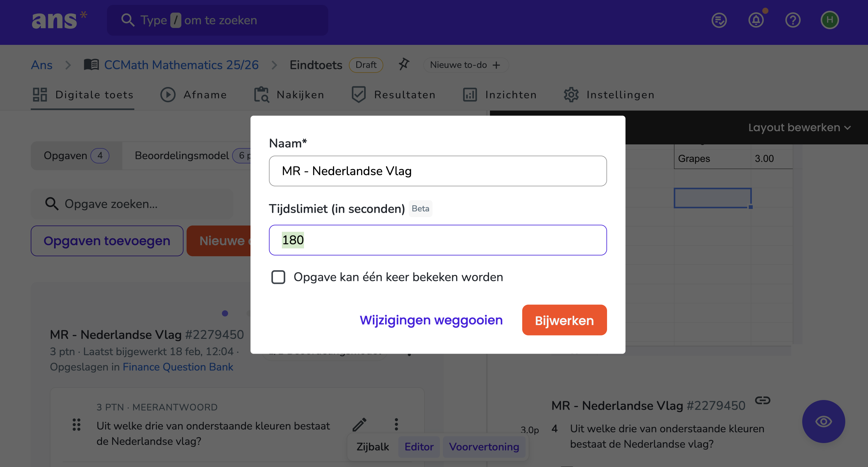Image resolution: width=868 pixels, height=467 pixels.
Task: Copy link icon next to #2279450 preview
Action: (x=763, y=400)
